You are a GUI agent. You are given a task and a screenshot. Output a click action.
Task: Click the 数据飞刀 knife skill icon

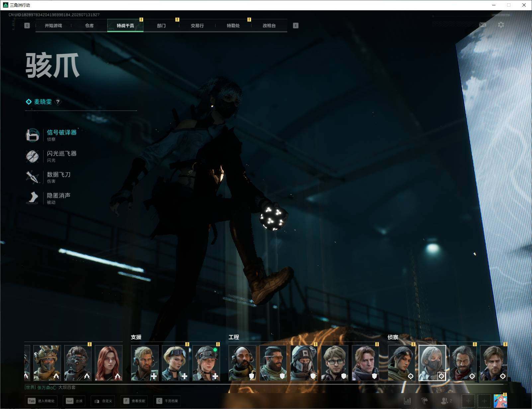point(33,177)
